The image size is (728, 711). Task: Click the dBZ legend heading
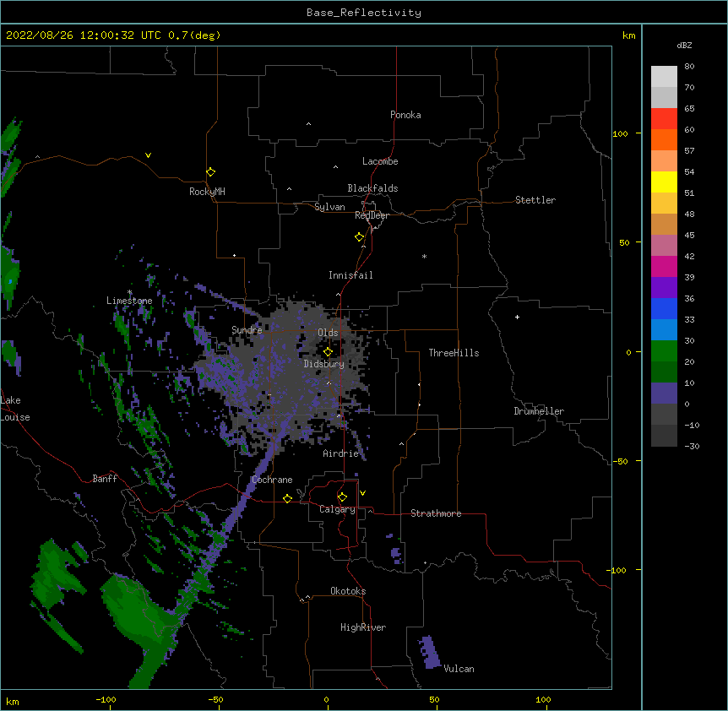(x=684, y=45)
